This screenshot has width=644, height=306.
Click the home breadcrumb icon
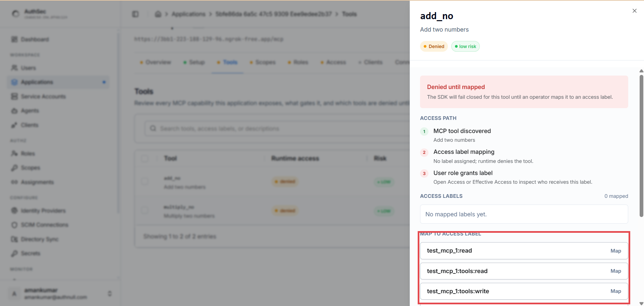[158, 14]
